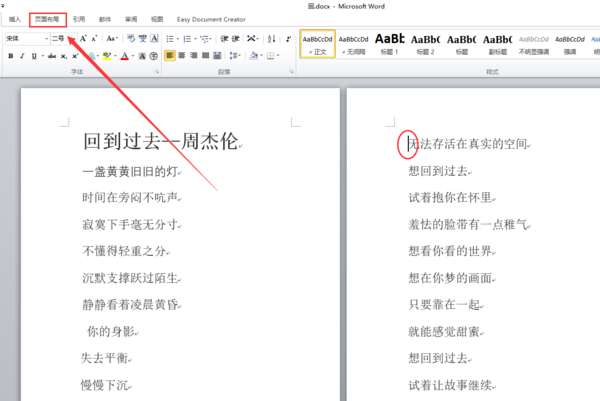This screenshot has width=600, height=401.
Task: Apply Character Border icon
Action: point(155,38)
